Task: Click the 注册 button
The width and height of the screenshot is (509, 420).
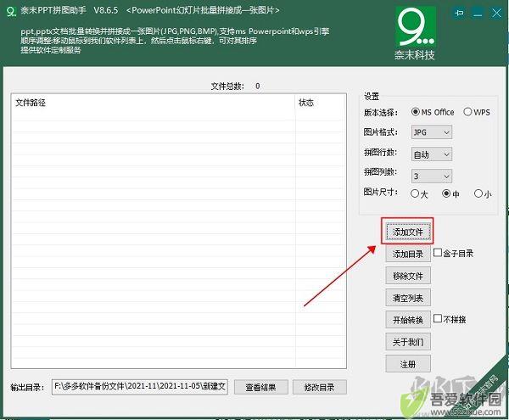Action: (x=408, y=364)
